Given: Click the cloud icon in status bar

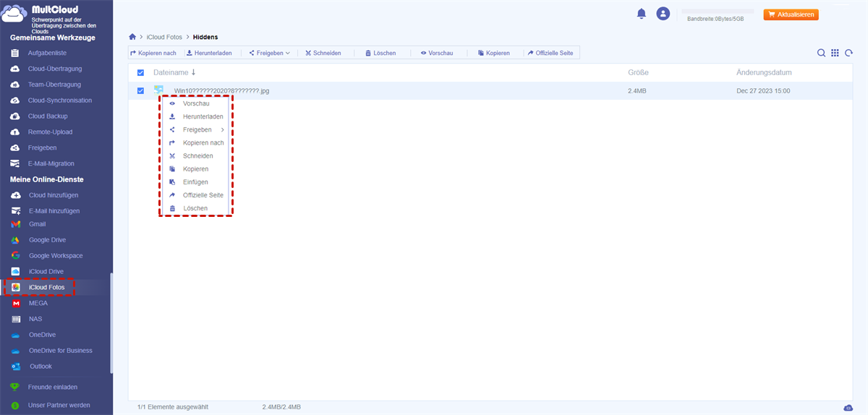Looking at the screenshot, I should [847, 407].
